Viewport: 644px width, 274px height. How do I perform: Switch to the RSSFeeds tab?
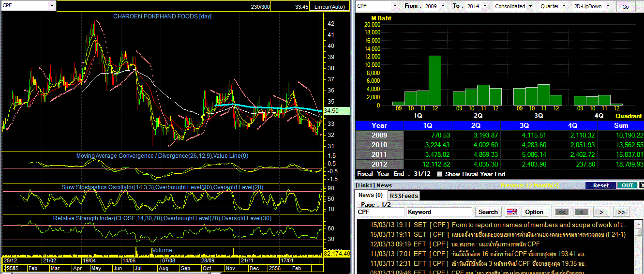(x=404, y=196)
